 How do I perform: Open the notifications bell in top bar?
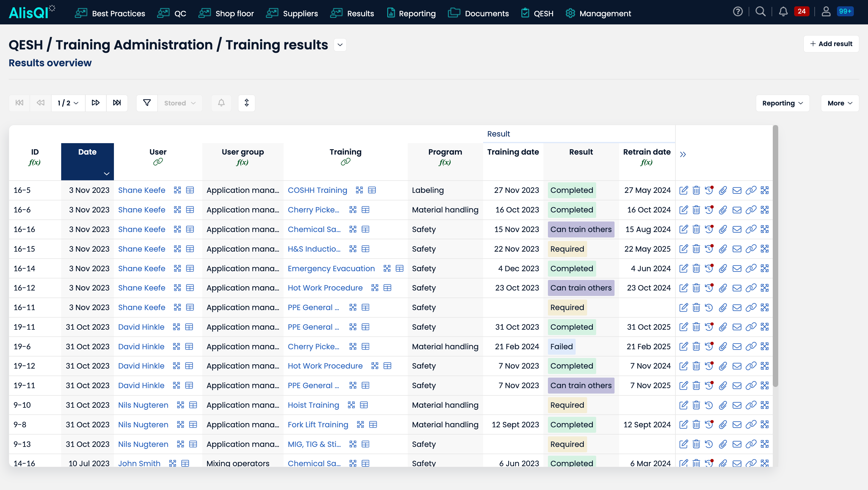coord(783,12)
